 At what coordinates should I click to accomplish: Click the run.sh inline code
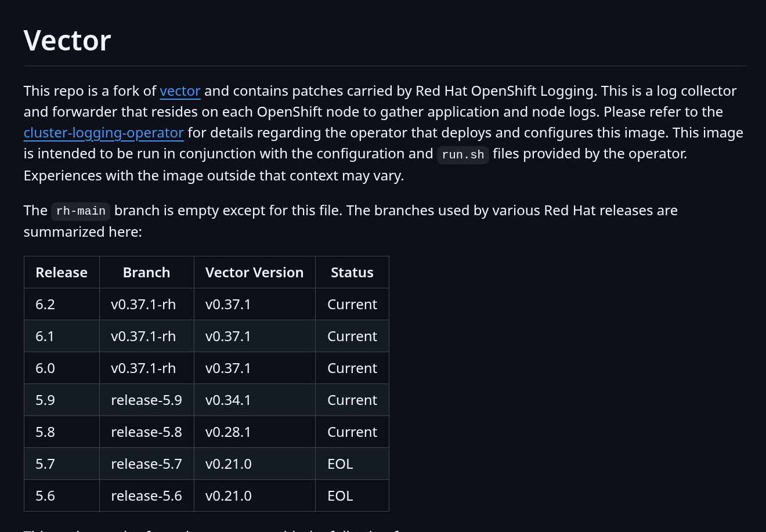point(463,154)
